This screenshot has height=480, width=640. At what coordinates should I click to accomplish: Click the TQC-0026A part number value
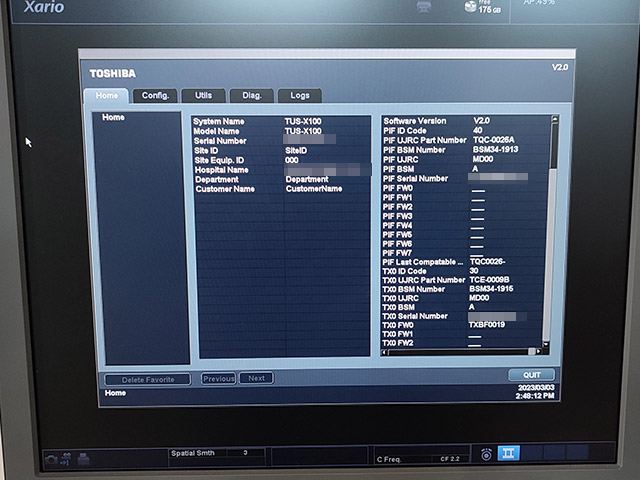494,140
